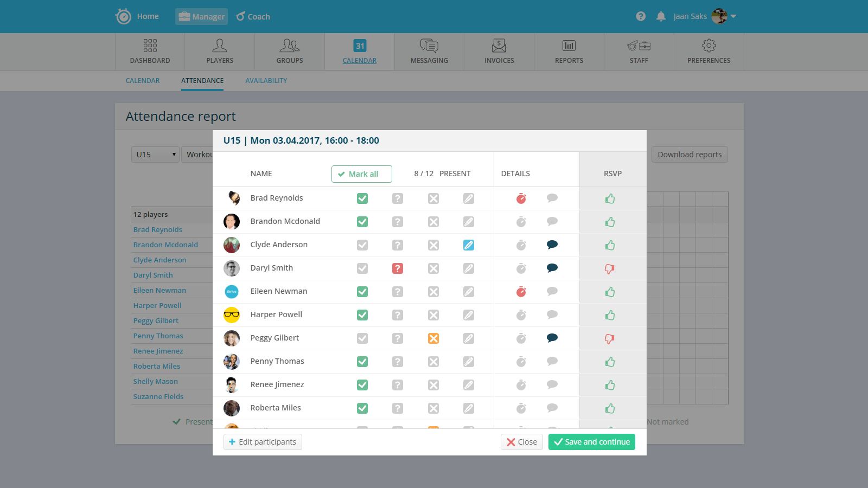Click Harper Powell's glasses avatar
Screen dimensions: 868x488
click(x=232, y=314)
